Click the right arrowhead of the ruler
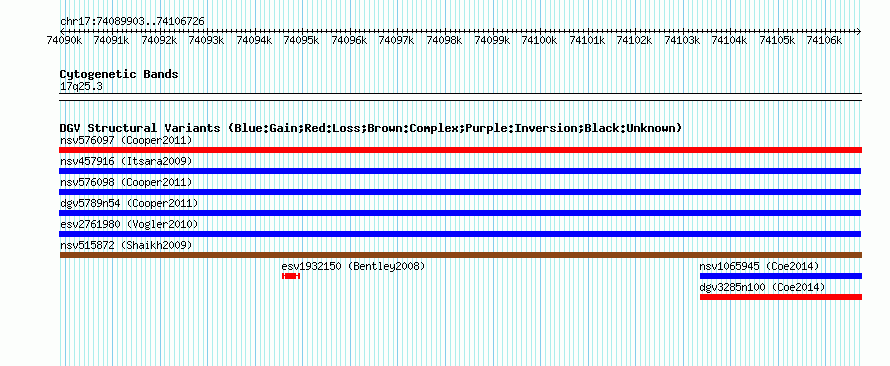Image resolution: width=890 pixels, height=366 pixels. (859, 31)
